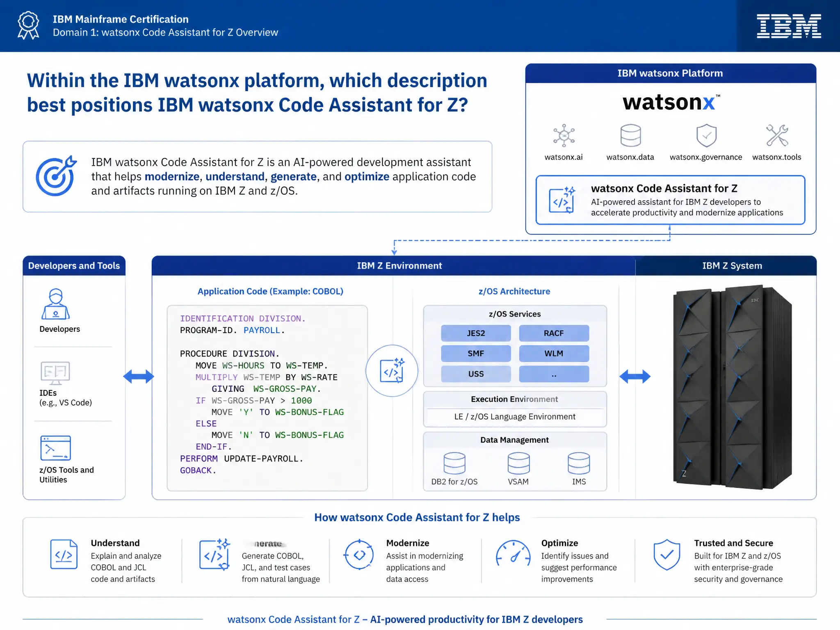
Task: Click the z/OS Tools terminal icon
Action: coord(55,448)
